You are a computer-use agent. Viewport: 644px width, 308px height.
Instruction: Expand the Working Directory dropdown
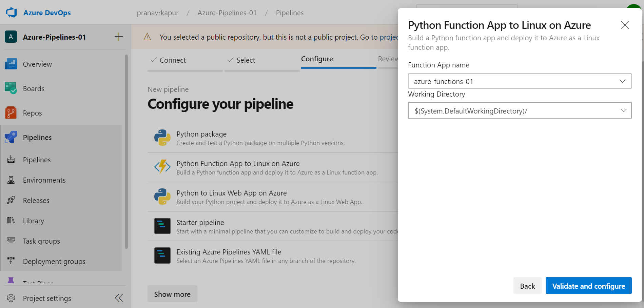pos(623,110)
